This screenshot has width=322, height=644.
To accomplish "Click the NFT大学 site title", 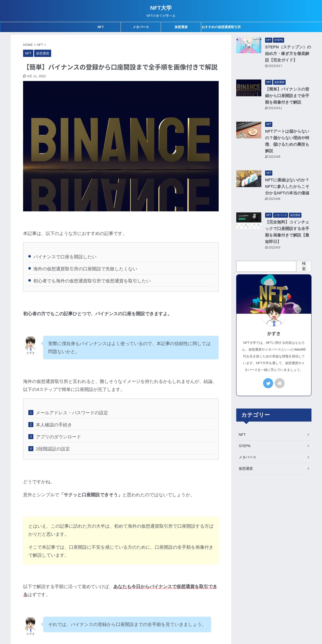I will 161,8.
